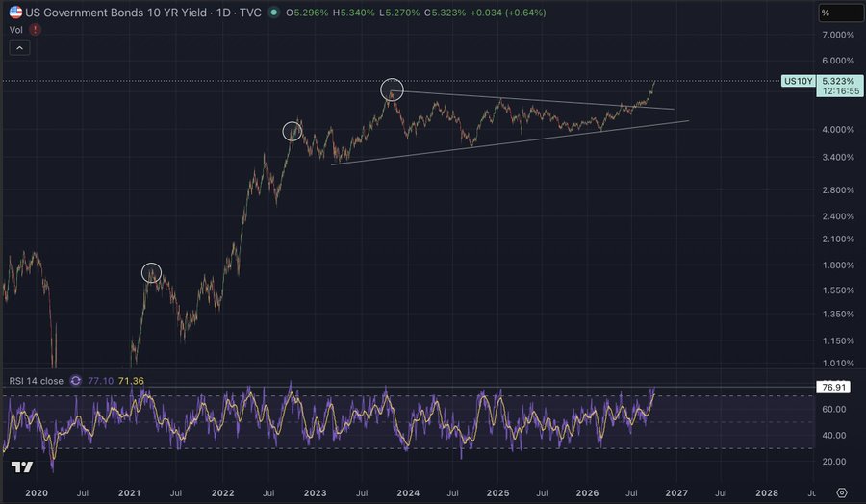Screen dimensions: 866x504
Task: Click the RSI moving average value 71.36
Action: (x=131, y=381)
